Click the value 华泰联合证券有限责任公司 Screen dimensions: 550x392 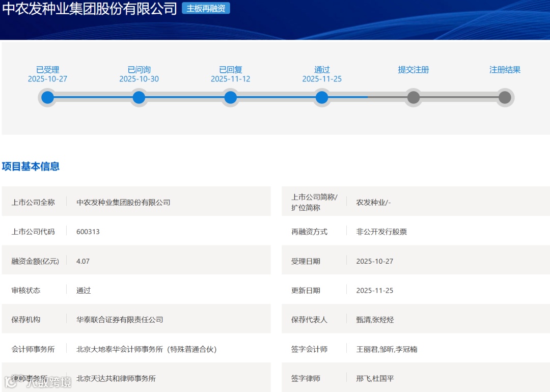(120, 320)
